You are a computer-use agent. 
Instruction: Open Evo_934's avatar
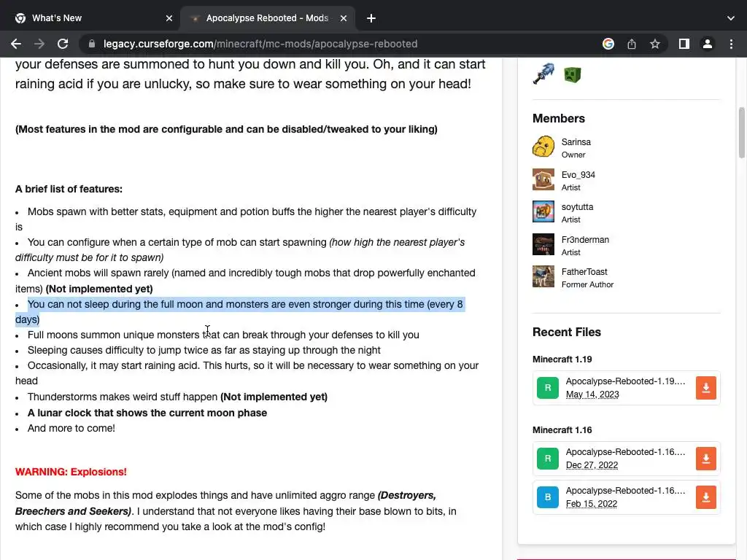(x=543, y=179)
